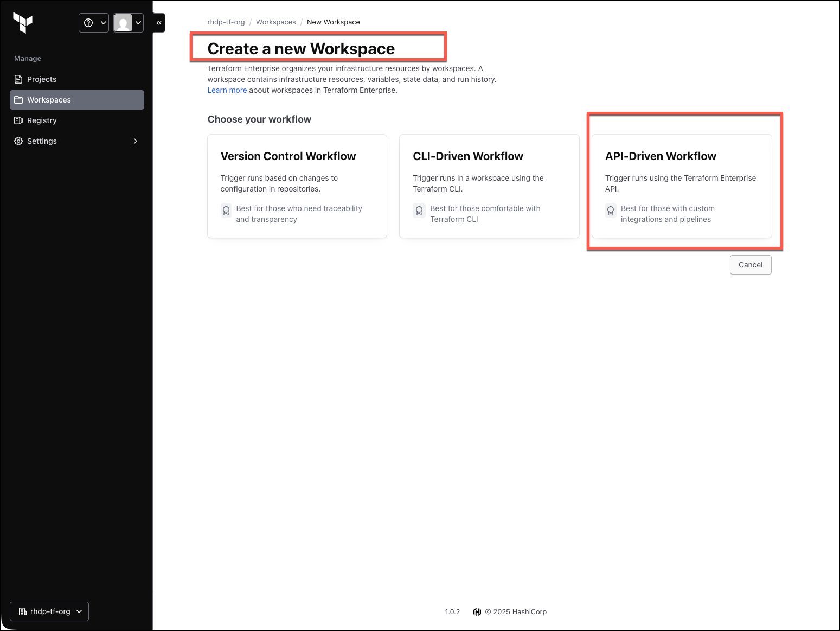The image size is (840, 631).
Task: Choose the Version Control Workflow card
Action: [297, 186]
